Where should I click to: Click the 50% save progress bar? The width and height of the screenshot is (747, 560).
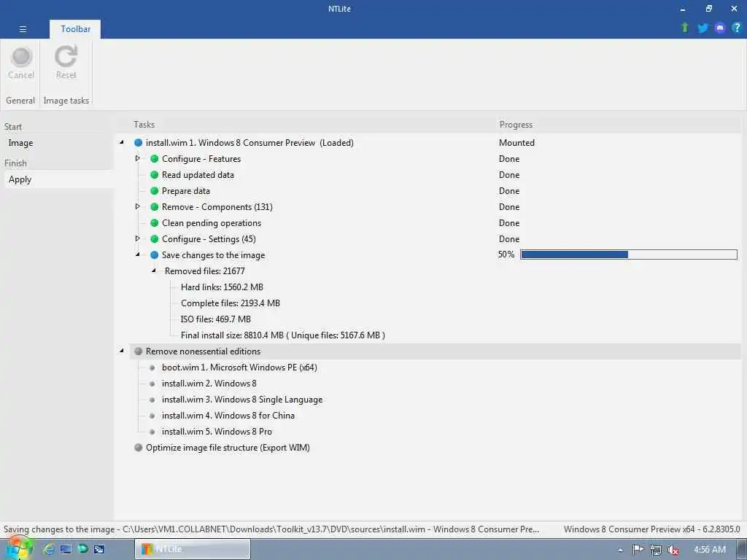coord(629,254)
